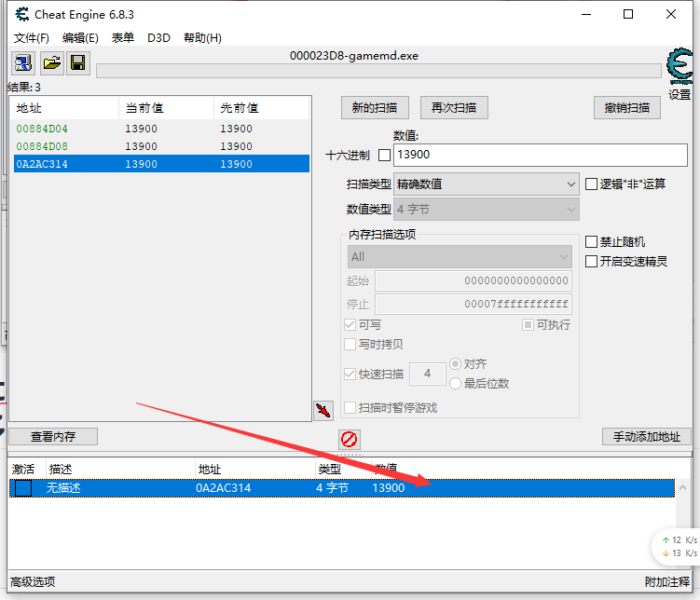Click the open folder load icon

click(x=51, y=63)
